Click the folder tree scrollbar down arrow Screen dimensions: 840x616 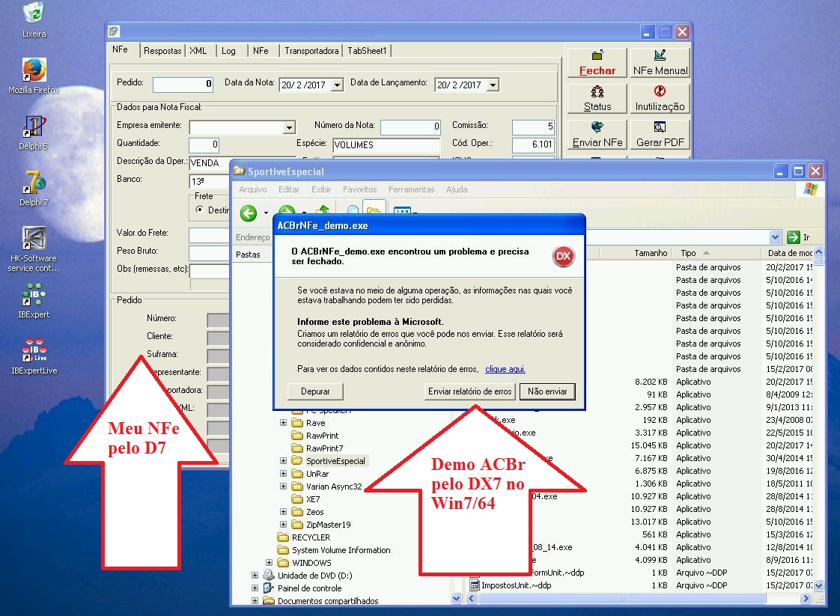(457, 598)
